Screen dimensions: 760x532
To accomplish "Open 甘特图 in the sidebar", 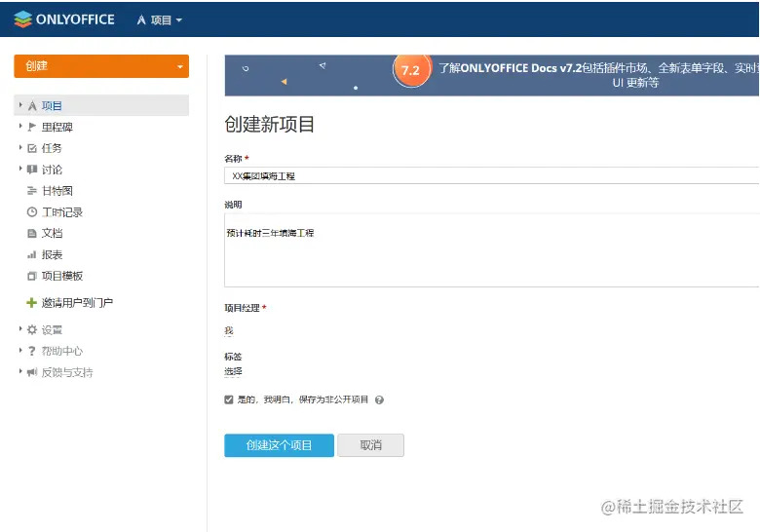I will click(57, 190).
